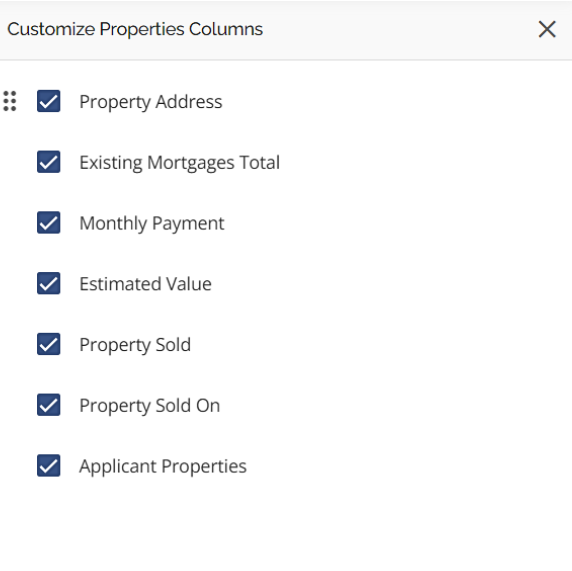Viewport: 572px width, 571px height.
Task: Click the Customize Properties Columns title
Action: [x=135, y=30]
